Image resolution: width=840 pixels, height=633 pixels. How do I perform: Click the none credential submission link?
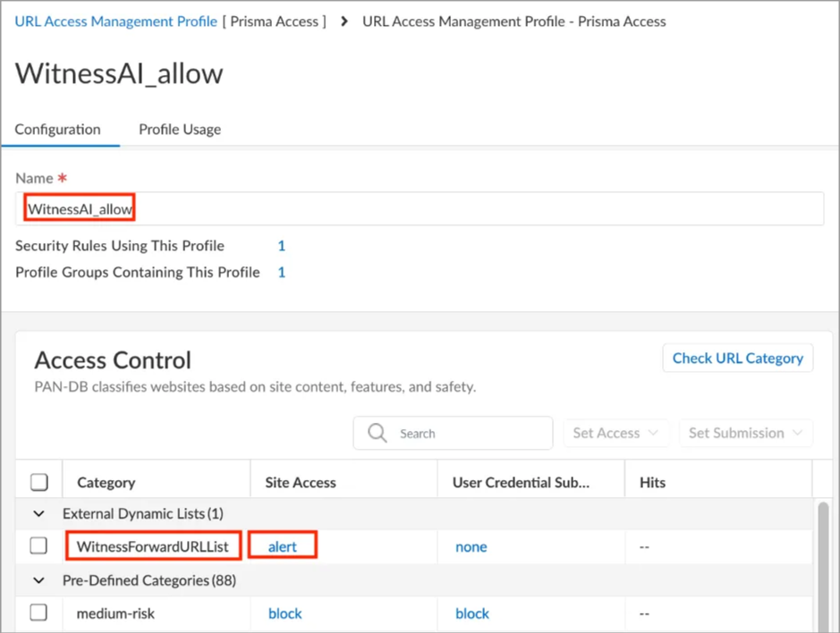coord(471,546)
